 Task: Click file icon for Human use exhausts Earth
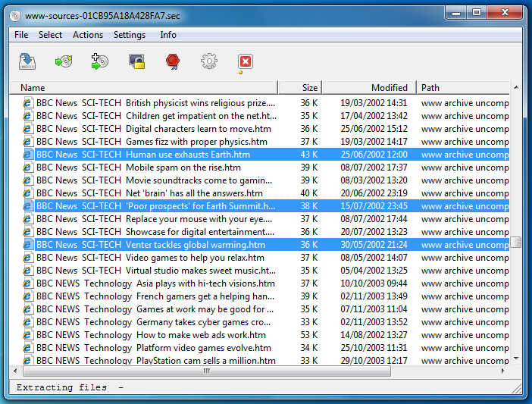[28, 155]
